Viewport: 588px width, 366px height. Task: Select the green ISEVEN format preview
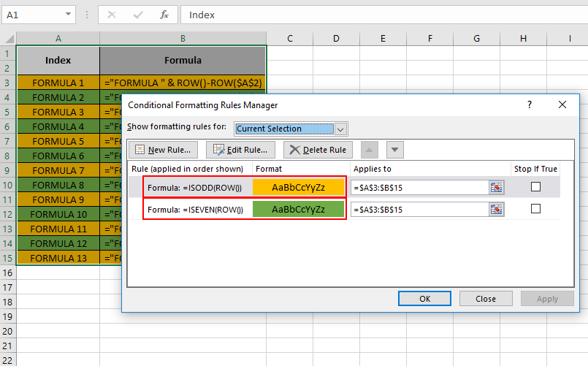[x=299, y=209]
